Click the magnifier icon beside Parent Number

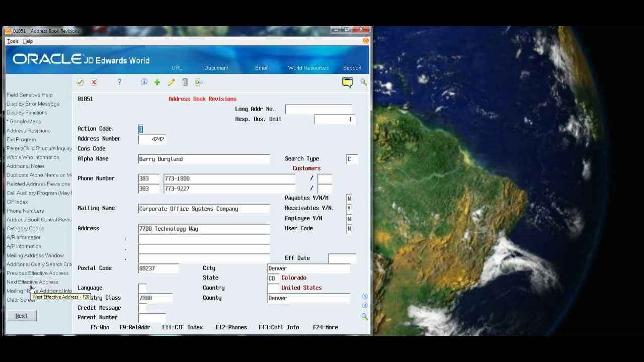tap(364, 317)
